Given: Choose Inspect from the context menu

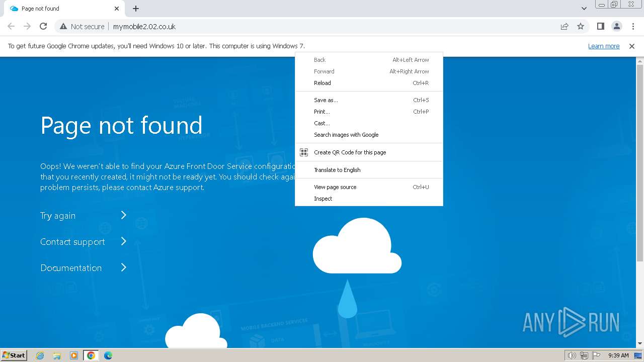Looking at the screenshot, I should [369, 199].
